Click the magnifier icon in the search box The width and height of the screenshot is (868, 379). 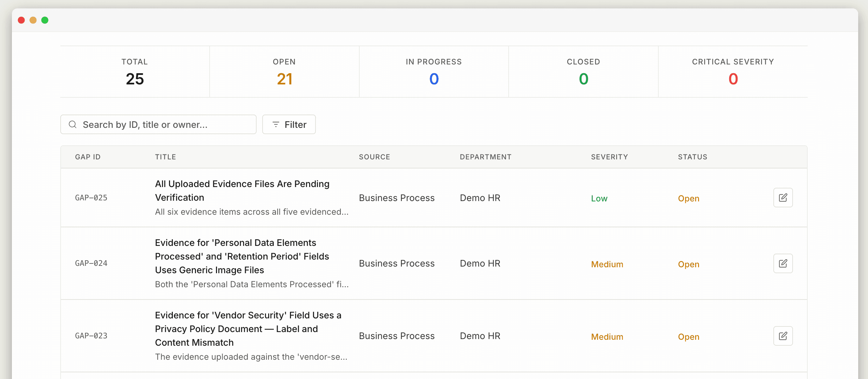[x=73, y=124]
